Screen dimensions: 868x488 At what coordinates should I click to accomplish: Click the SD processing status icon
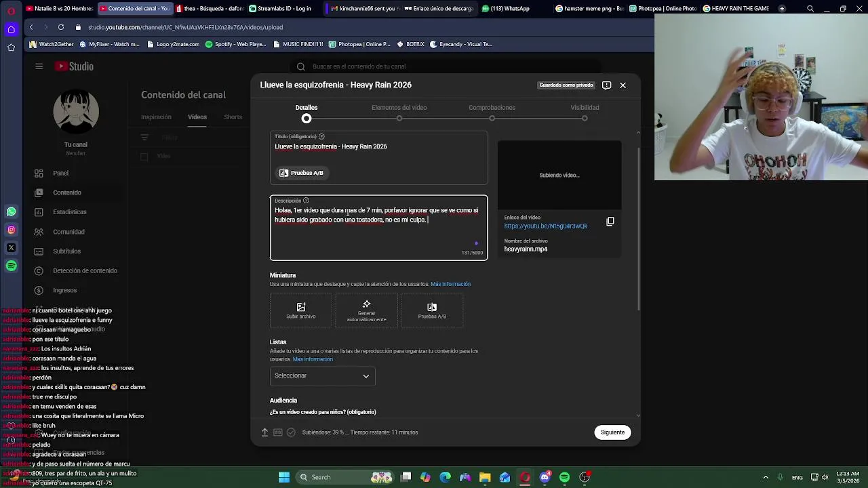[277, 432]
